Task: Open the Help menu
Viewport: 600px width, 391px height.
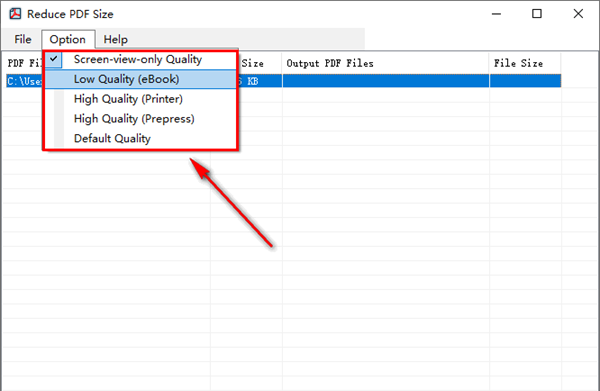Action: (x=116, y=39)
